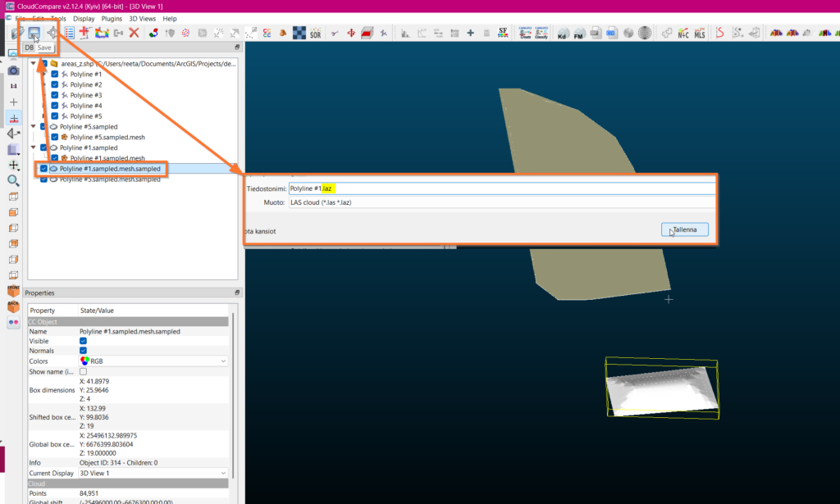Click the Points value 84,951

pos(89,493)
